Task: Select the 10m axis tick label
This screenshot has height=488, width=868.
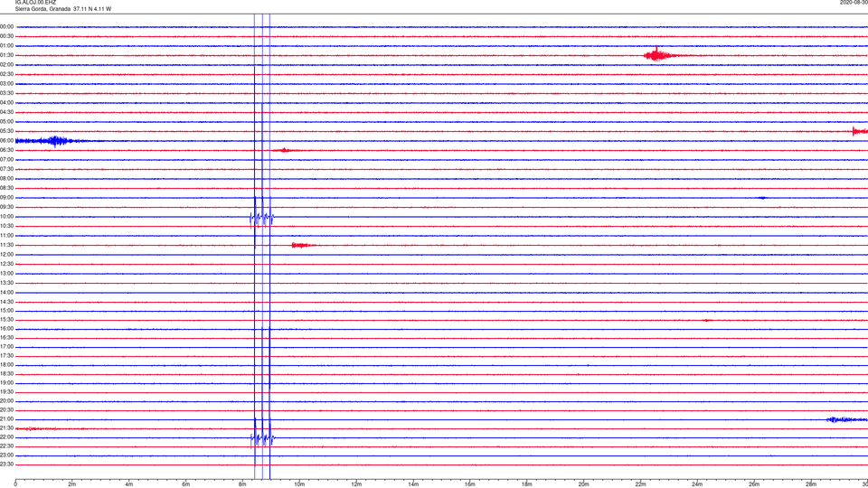Action: (299, 484)
